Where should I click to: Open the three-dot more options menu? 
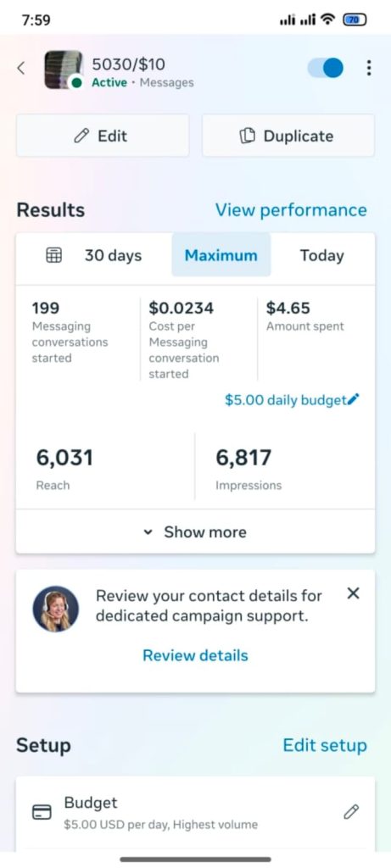pos(369,68)
